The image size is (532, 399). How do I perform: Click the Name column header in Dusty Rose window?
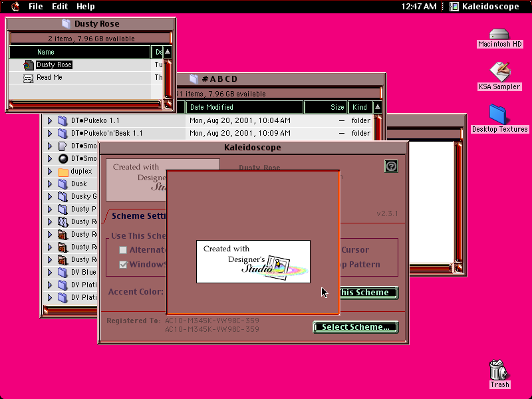pyautogui.click(x=80, y=52)
